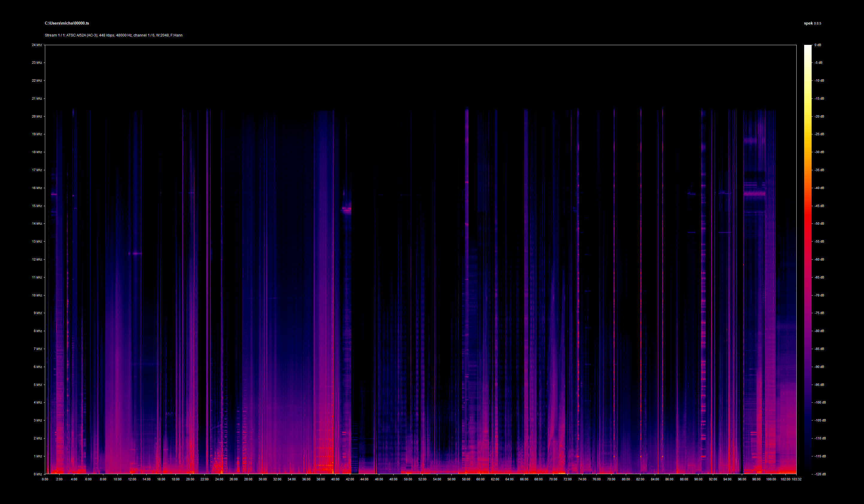The image size is (864, 504).
Task: Click the 10 kHz frequency axis label
Action: (x=37, y=295)
